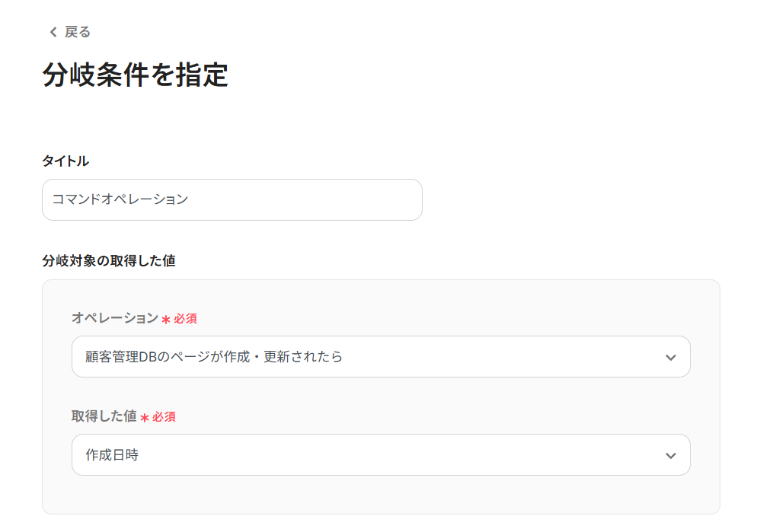Click the 必須 tag next to 取得した値
This screenshot has width=760, height=532.
click(x=164, y=417)
